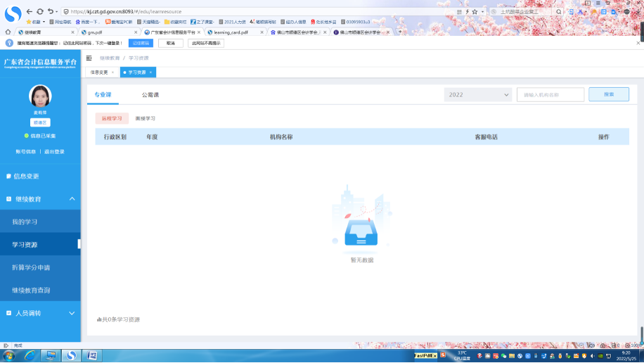
Task: Click the 搜索 search button
Action: [x=609, y=94]
